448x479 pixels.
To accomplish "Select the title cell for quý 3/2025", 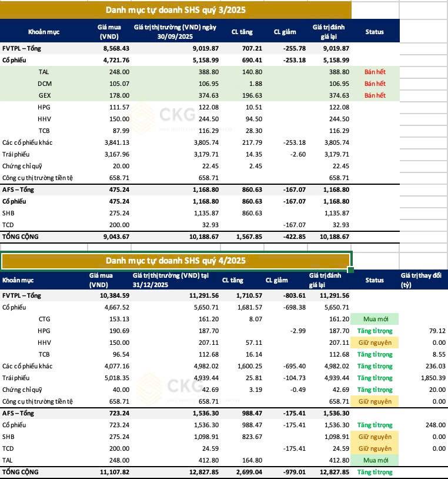I will tap(175, 10).
